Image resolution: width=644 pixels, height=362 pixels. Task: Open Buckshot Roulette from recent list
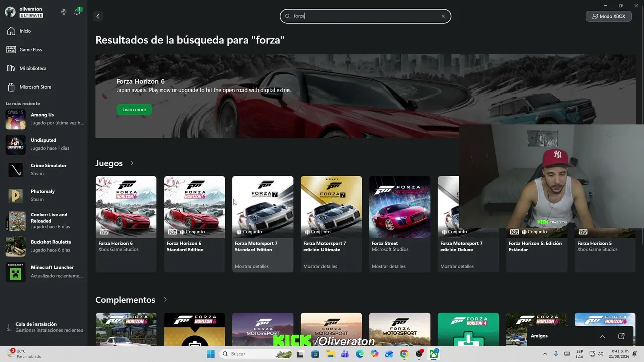[44, 246]
